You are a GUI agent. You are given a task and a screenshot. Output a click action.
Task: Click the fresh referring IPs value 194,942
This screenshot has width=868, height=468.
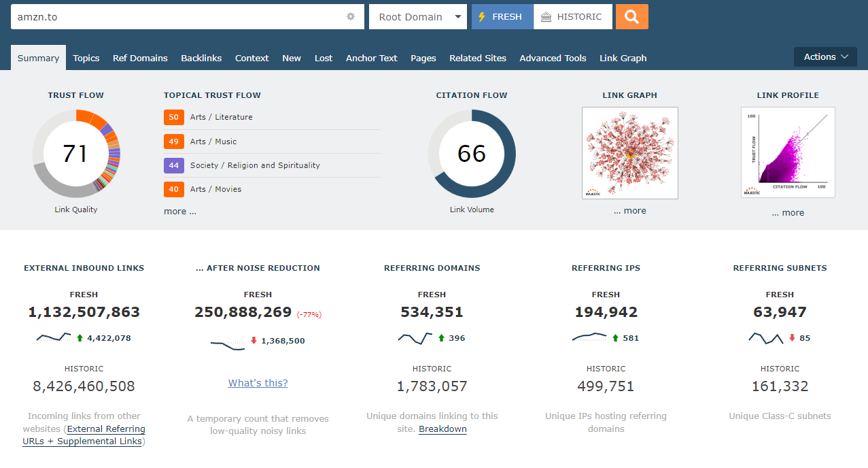[x=606, y=312]
